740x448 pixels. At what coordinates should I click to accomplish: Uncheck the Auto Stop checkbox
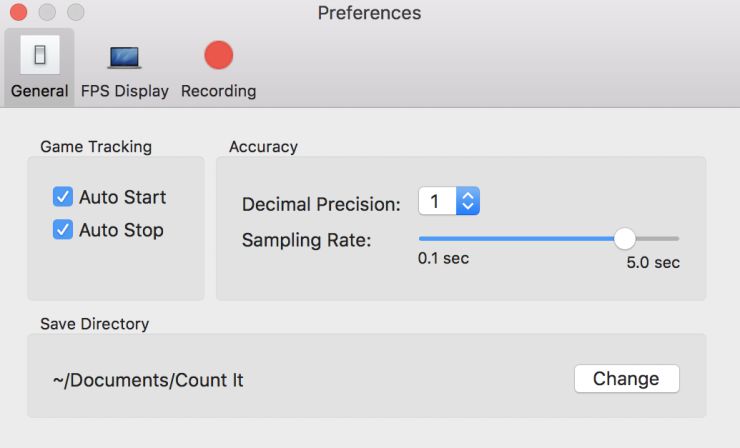click(63, 230)
